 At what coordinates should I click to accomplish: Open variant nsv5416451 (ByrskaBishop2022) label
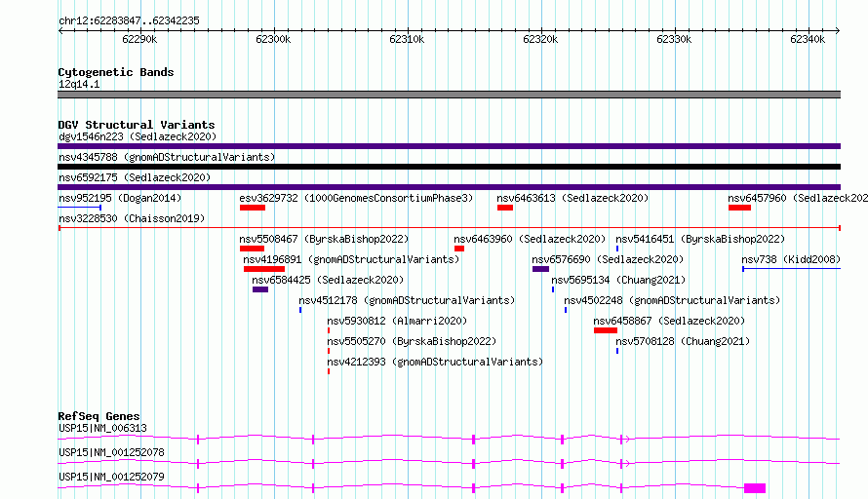700,239
